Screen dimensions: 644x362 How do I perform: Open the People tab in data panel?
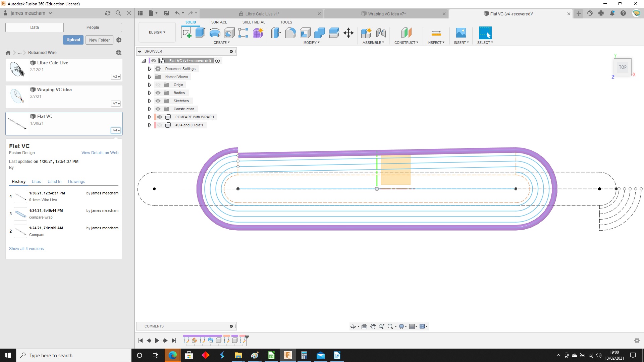[x=93, y=27]
